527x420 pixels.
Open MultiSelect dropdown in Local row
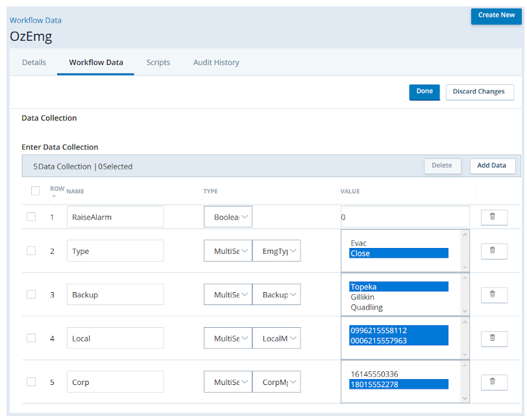(228, 338)
